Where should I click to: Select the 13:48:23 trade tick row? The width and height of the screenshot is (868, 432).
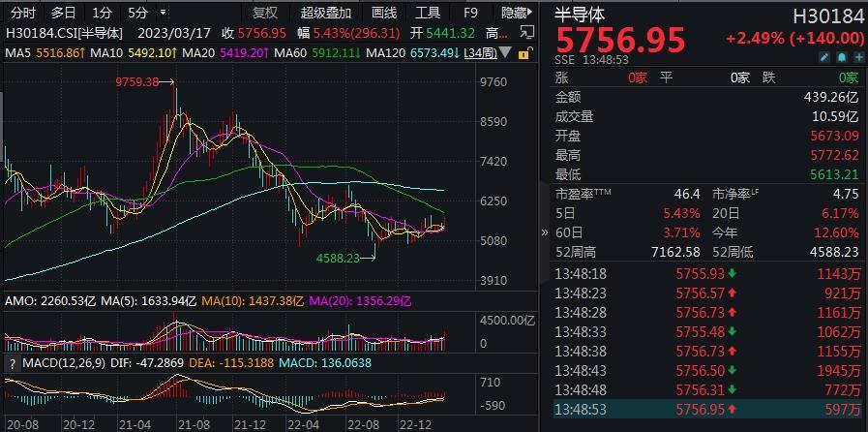pyautogui.click(x=708, y=293)
